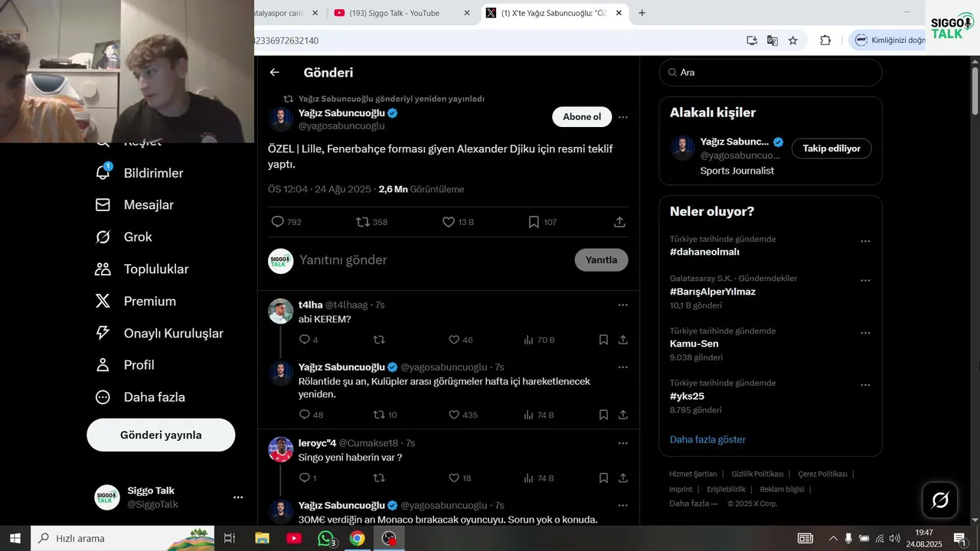Like leroyc"4's reply showing 18

pos(460,478)
